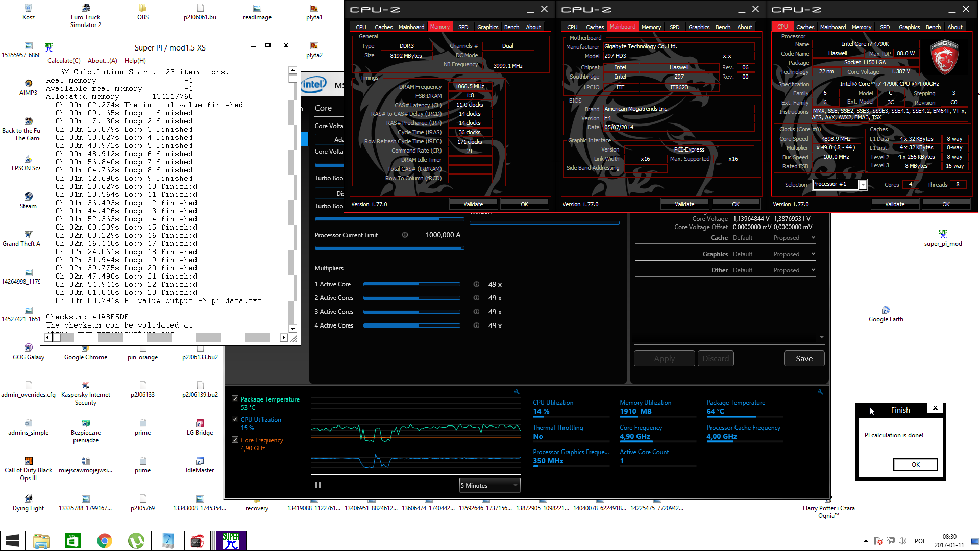980x551 pixels.
Task: Adjust the 3 Active Cores multiplier slider
Action: coord(411,312)
